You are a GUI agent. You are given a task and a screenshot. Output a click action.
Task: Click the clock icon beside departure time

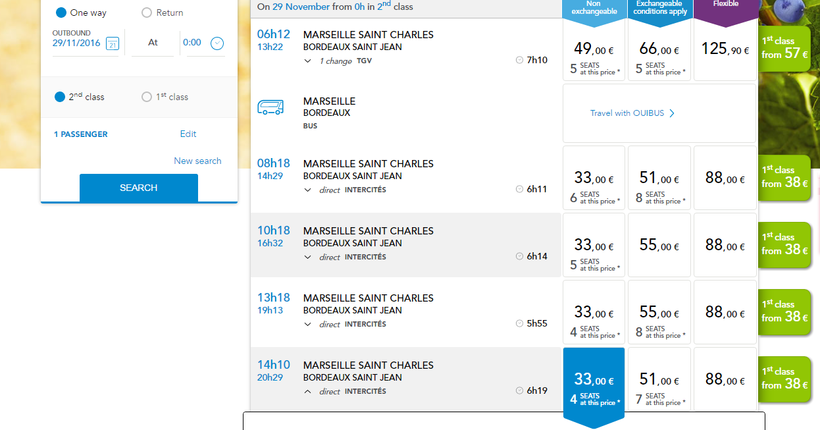pos(217,43)
